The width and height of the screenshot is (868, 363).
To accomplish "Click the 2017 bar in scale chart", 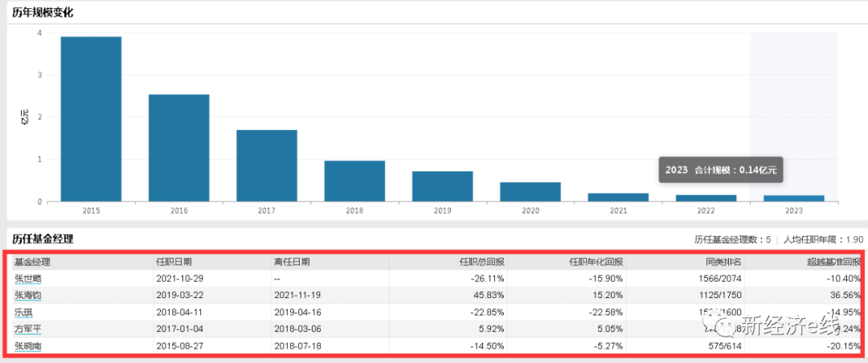I will tap(267, 165).
